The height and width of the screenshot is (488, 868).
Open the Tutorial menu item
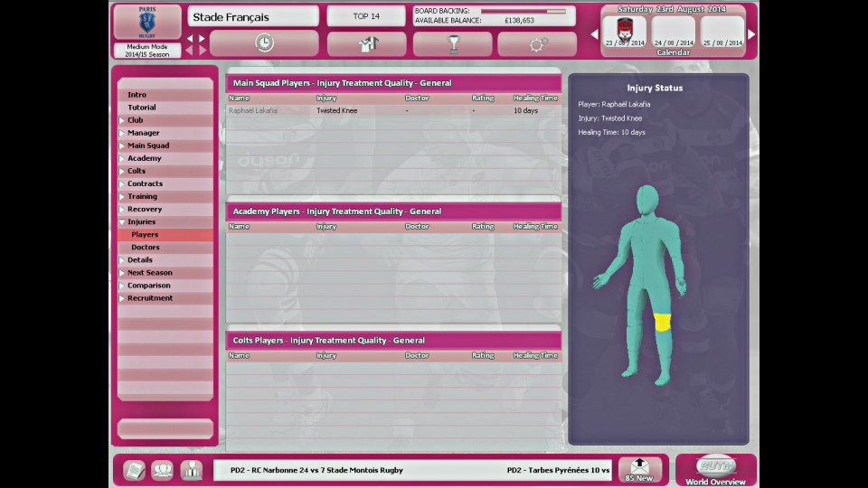[165, 108]
